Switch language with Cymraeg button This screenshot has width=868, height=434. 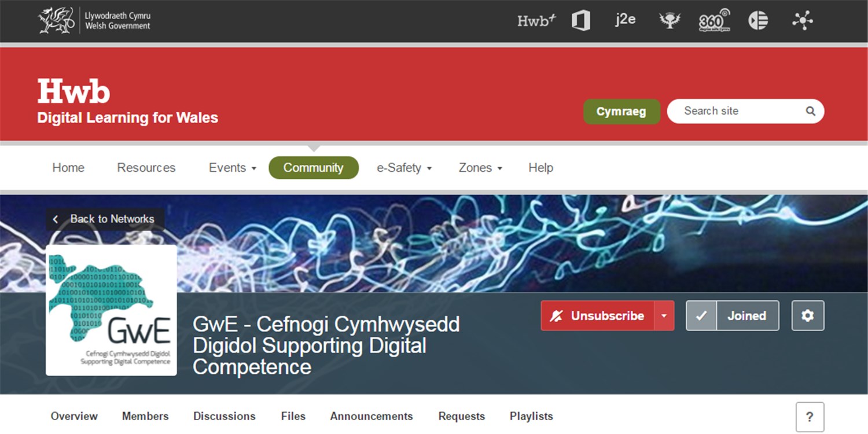click(x=621, y=112)
